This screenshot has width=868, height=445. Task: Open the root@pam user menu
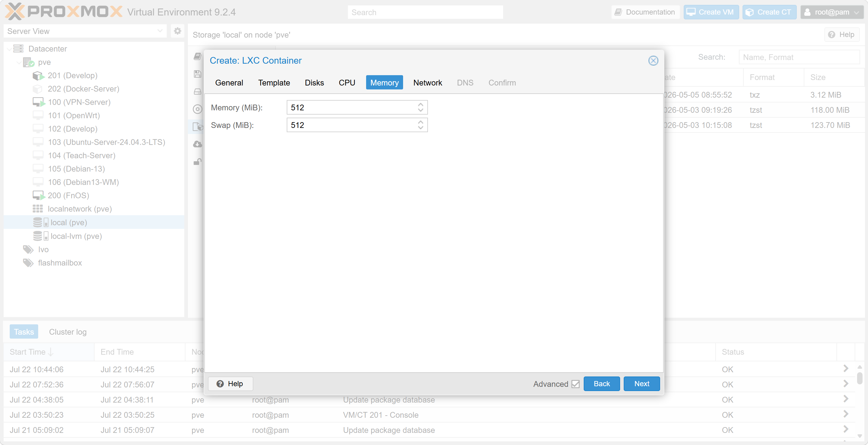click(x=831, y=12)
